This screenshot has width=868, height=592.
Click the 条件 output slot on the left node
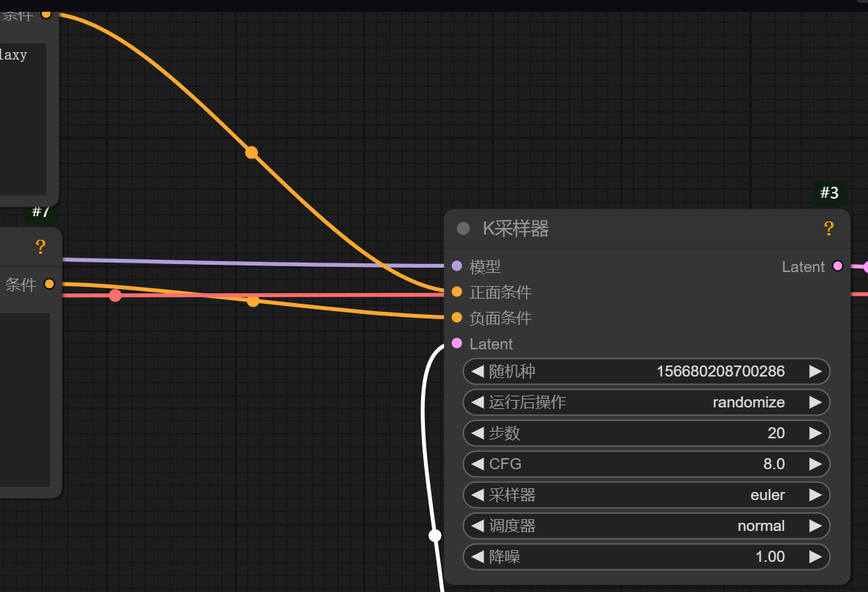tap(49, 284)
